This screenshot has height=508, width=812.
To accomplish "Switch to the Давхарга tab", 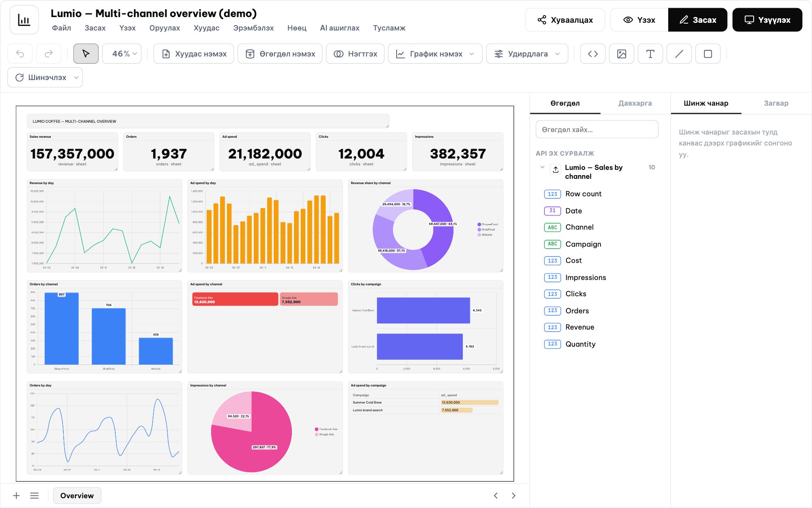I will [x=635, y=103].
